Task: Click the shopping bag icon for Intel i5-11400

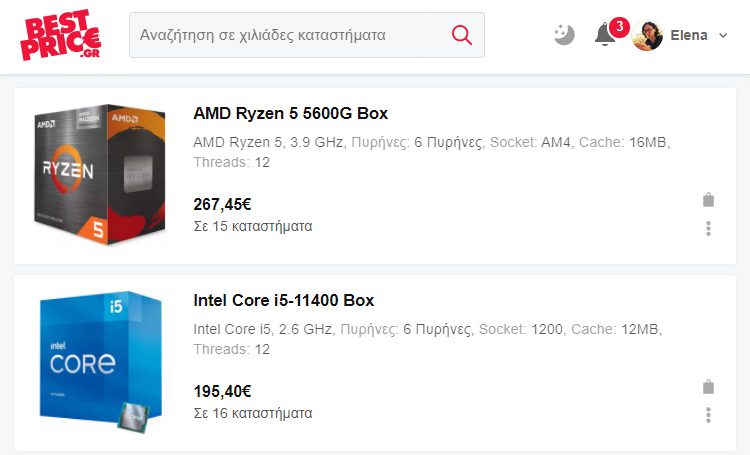Action: pyautogui.click(x=708, y=387)
